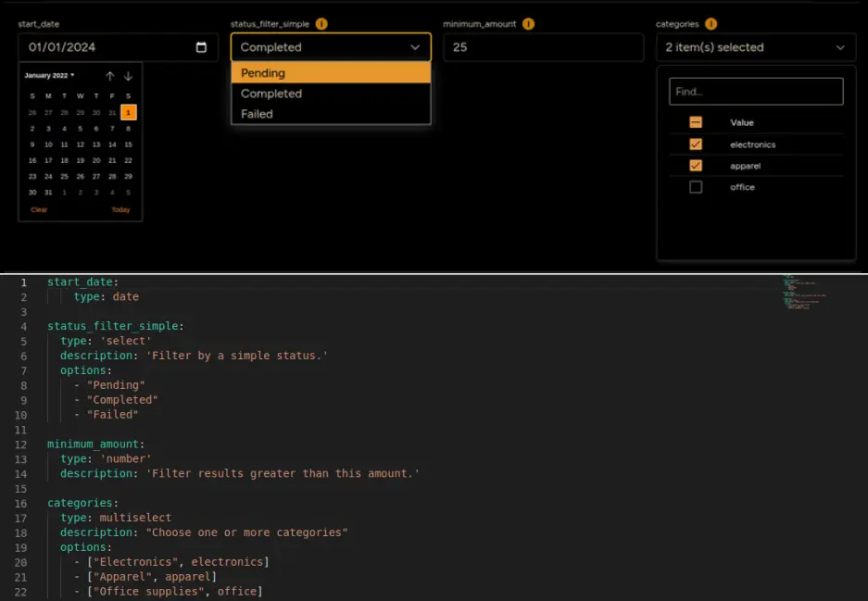868x601 pixels.
Task: Click the info icon next to categories
Action: (x=711, y=24)
